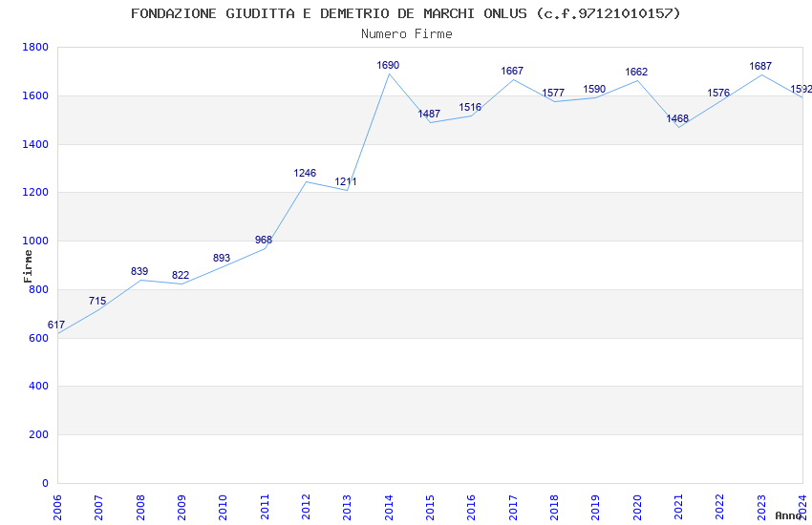The width and height of the screenshot is (812, 525).
Task: Select data label 1468 for 2021
Action: (x=677, y=118)
